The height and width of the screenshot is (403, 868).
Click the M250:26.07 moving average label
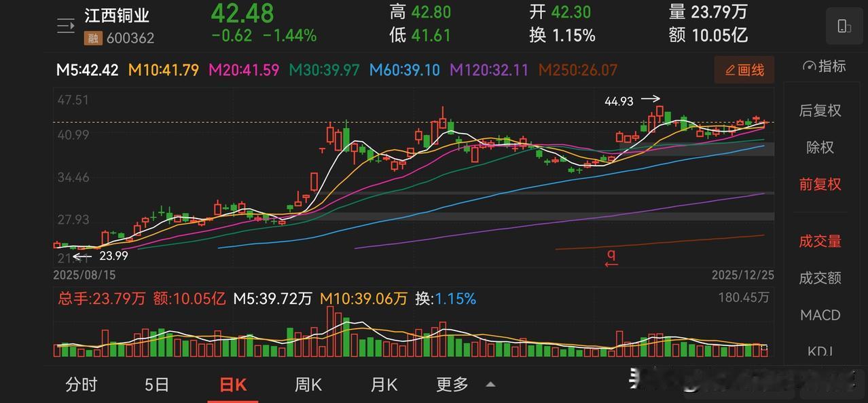coord(578,70)
